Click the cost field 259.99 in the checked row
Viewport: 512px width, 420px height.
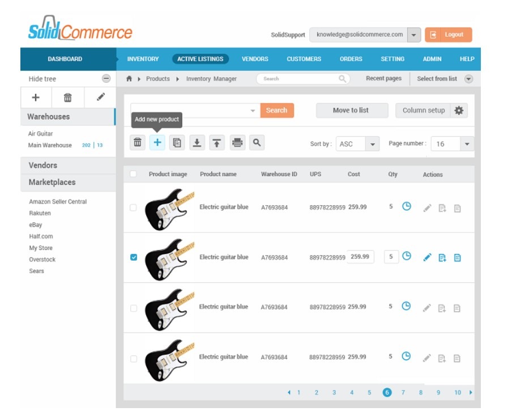pos(360,257)
